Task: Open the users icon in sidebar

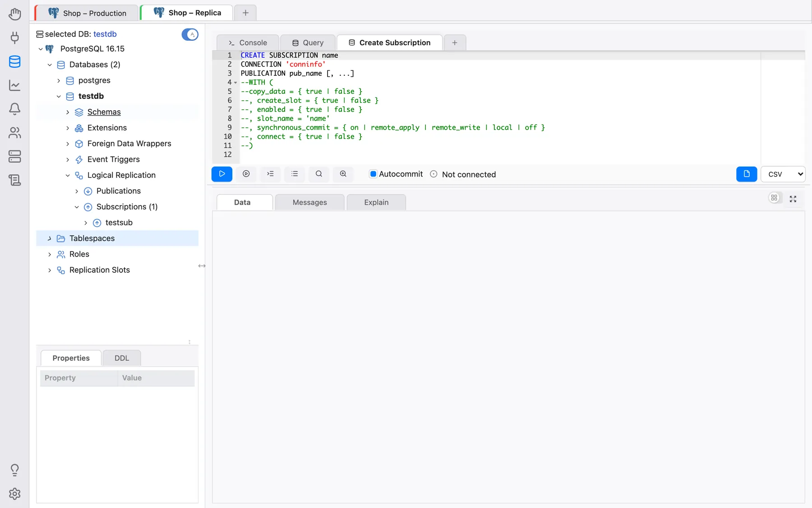Action: (14, 133)
